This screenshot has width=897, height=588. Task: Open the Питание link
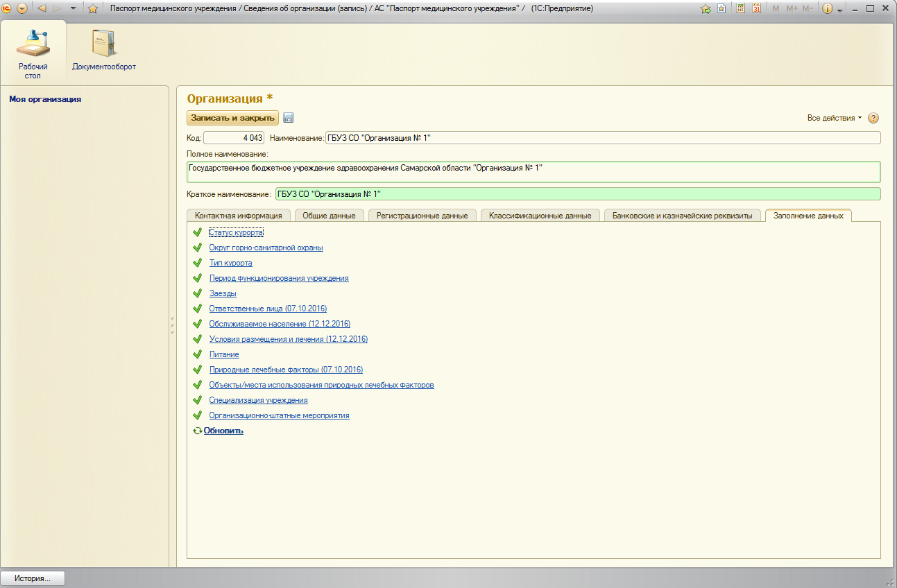coord(224,354)
